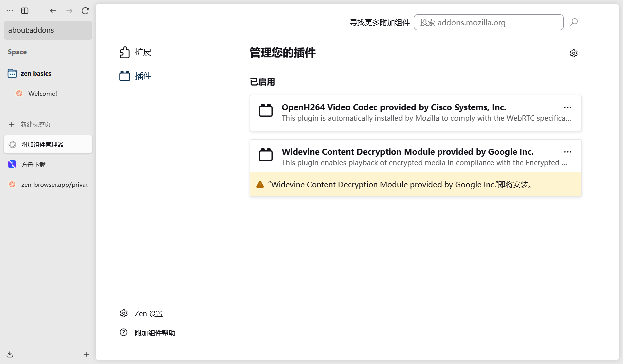
Task: Click the addons.mozilla.org search field
Action: [488, 22]
